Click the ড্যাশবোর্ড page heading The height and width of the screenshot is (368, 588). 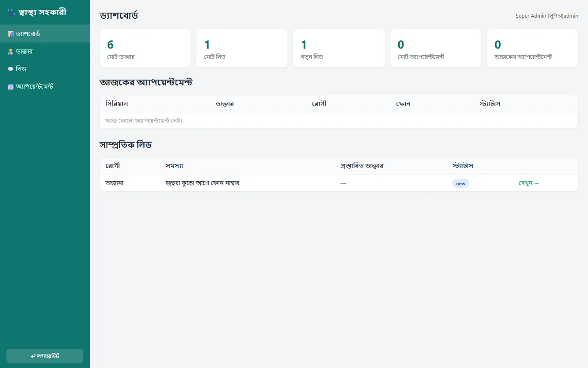click(119, 16)
